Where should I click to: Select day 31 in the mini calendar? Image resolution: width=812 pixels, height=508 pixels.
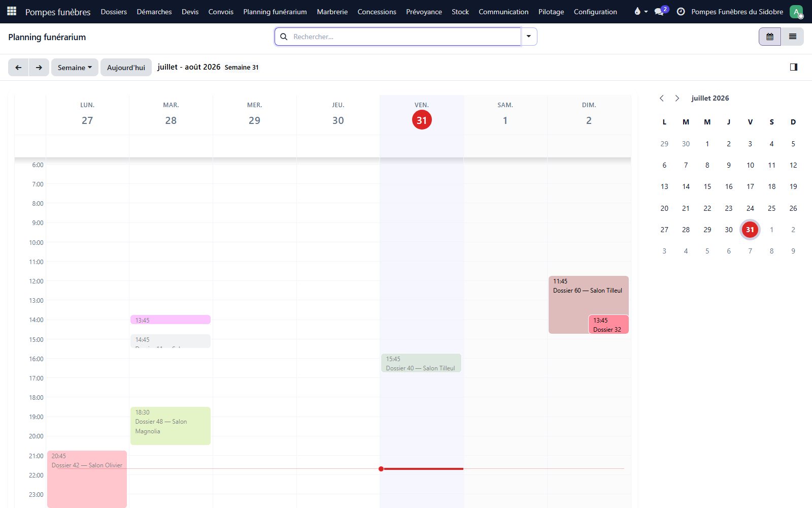(x=750, y=230)
